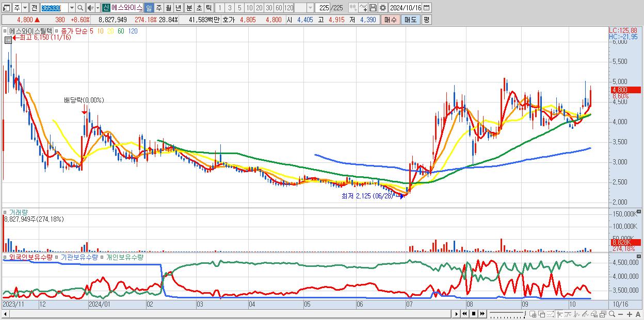Click the candle count field 225
Screen dimensions: 644x320
[x=323, y=8]
